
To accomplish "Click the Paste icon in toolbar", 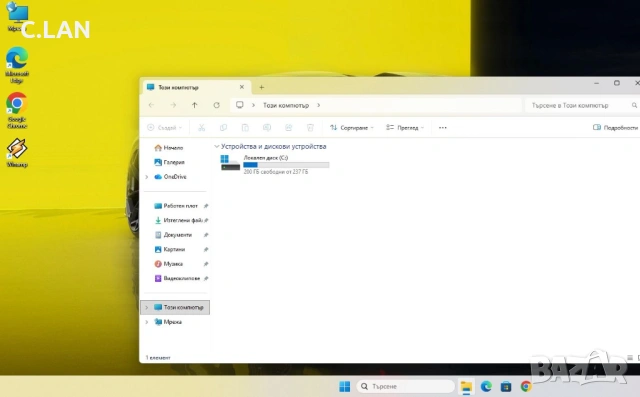I will pos(245,128).
